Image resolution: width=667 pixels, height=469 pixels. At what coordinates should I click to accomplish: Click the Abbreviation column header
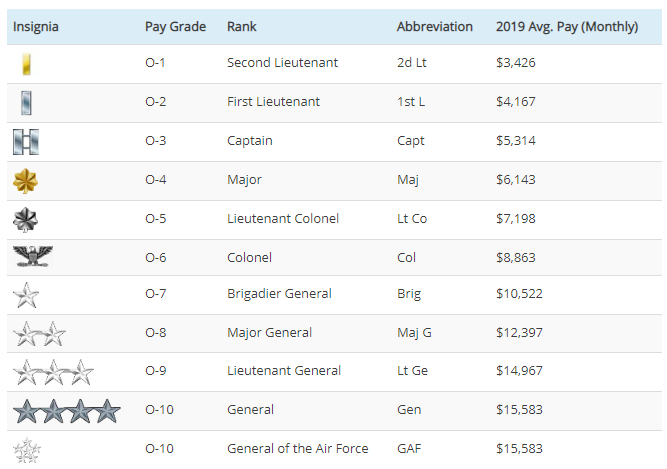click(x=434, y=27)
